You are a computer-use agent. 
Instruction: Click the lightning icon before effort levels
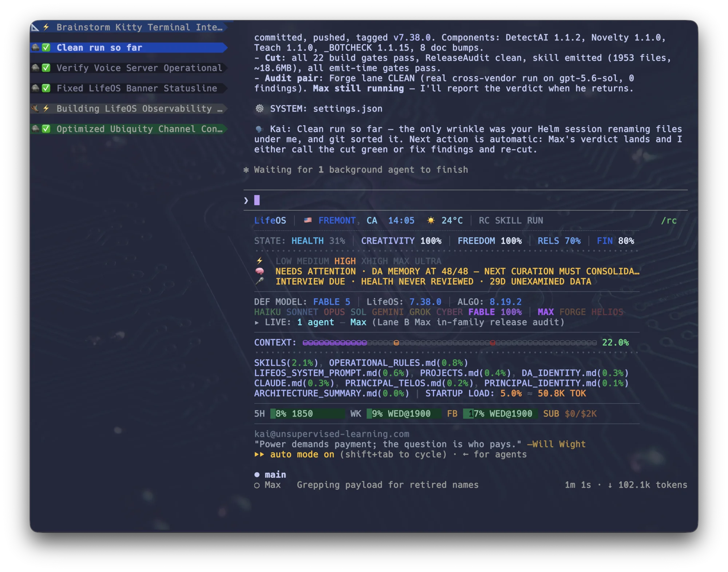pos(260,261)
